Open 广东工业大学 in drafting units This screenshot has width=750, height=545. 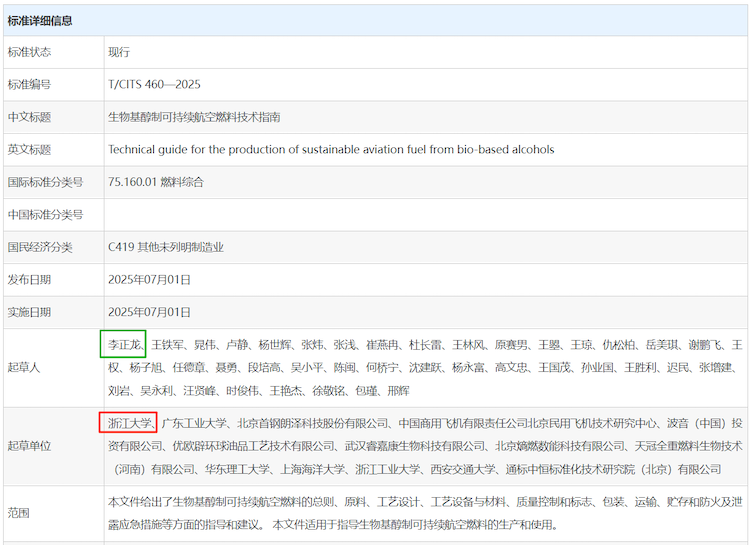(x=195, y=423)
